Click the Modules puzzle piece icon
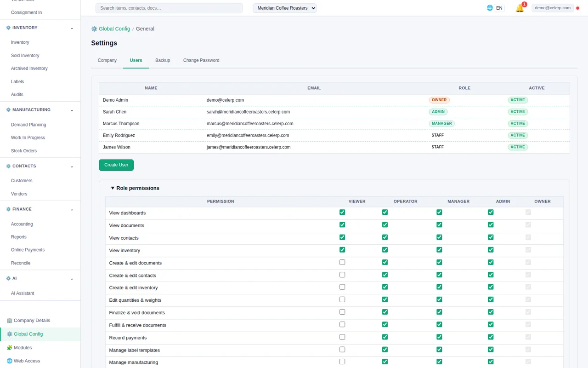Viewport: 588px width, 368px height. coord(10,348)
